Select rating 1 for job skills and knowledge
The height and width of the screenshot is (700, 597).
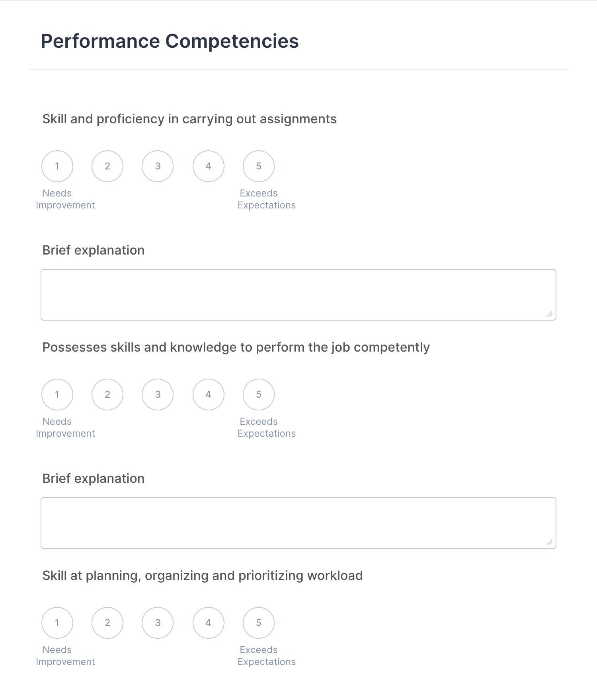[x=57, y=395]
